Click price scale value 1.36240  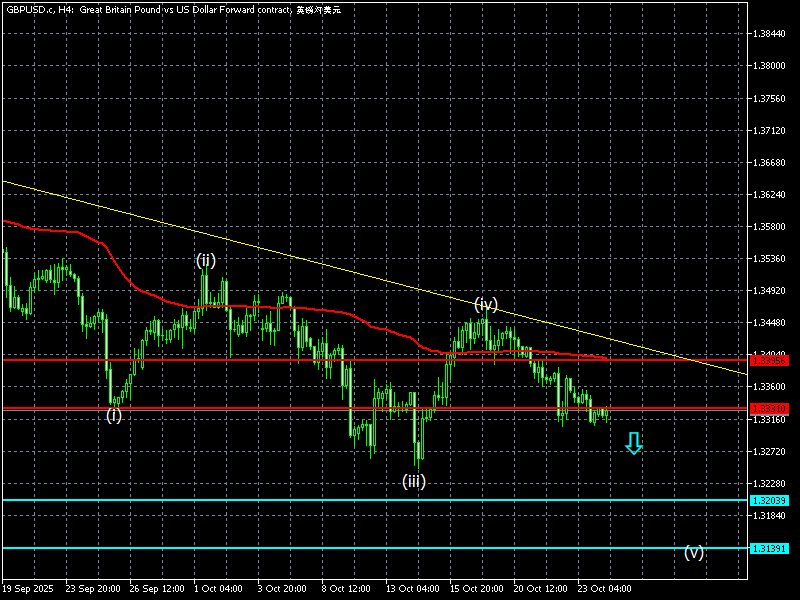pos(769,195)
